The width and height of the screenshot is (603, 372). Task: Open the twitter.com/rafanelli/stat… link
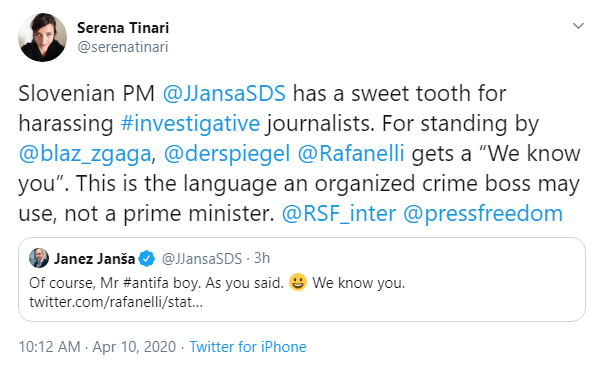point(116,302)
